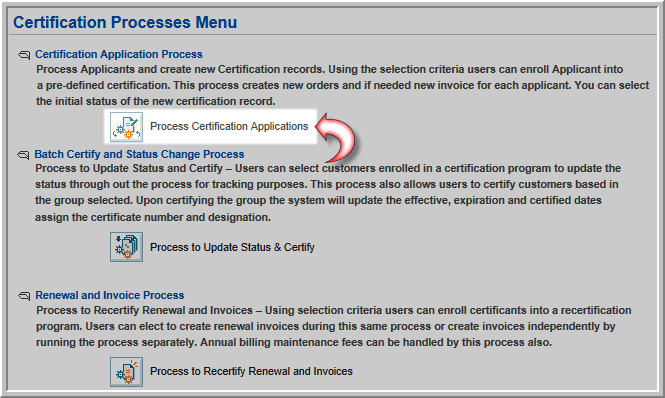Click pointing-hand icon beside Batch Certify heading
This screenshot has height=398, width=665.
pos(23,154)
